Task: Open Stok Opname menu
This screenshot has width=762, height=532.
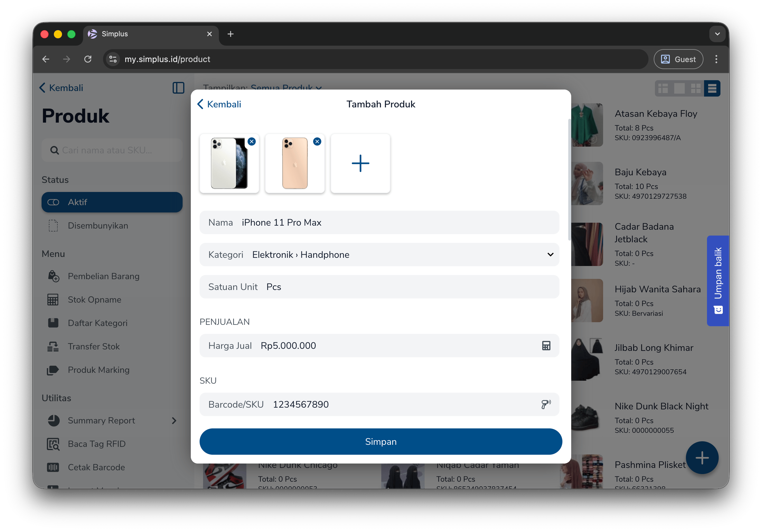Action: (x=112, y=299)
